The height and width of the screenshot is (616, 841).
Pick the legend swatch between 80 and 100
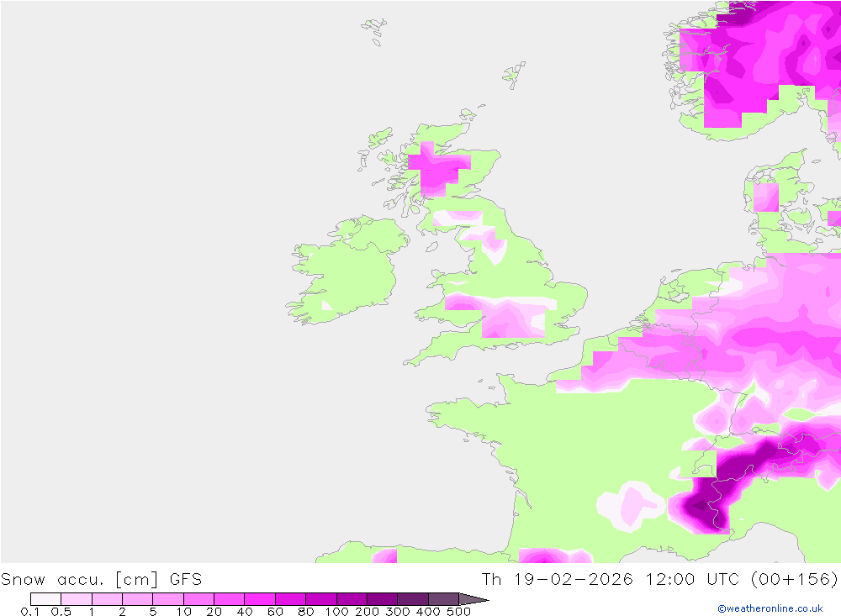(320, 599)
